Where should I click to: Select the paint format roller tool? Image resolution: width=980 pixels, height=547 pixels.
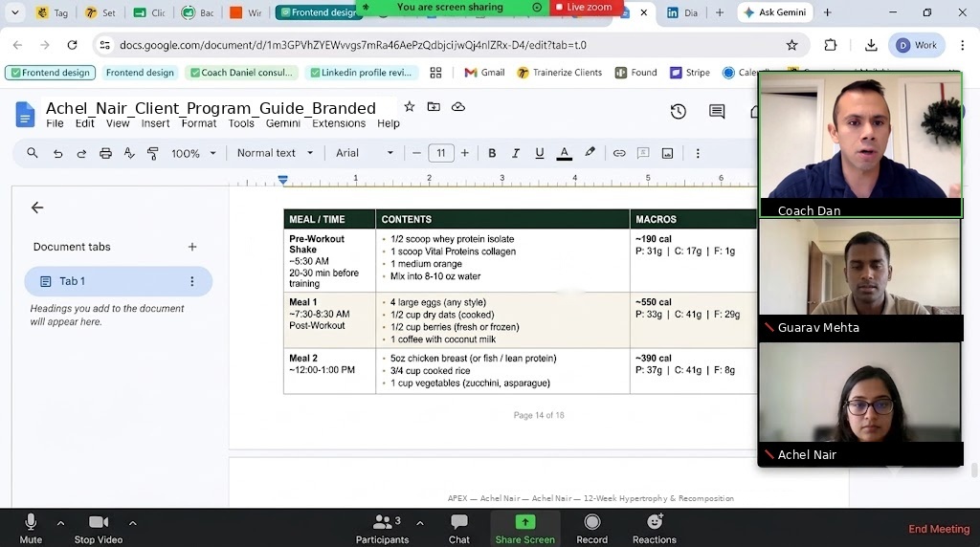152,153
